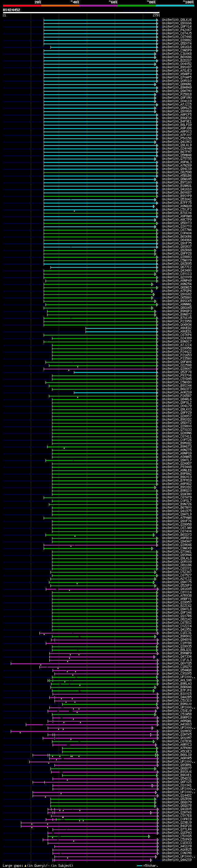
Task: Select the label UniRef100_Q84RL6
Action: 177,399
